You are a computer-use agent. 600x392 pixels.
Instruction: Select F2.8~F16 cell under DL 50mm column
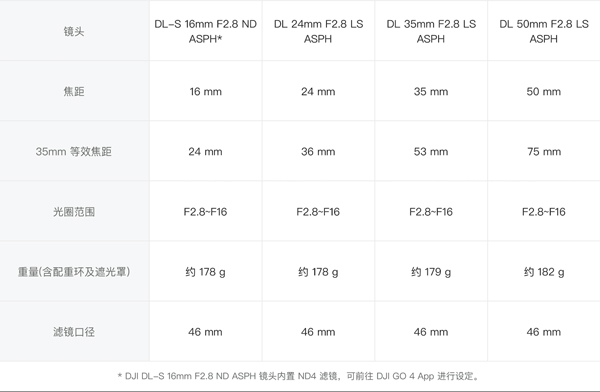[544, 212]
